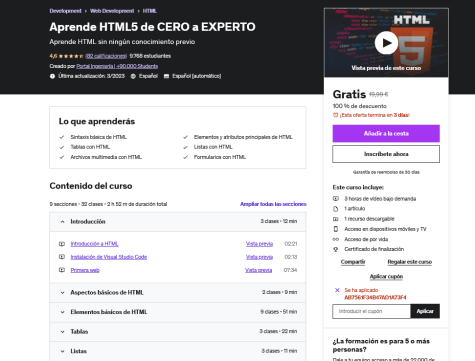Click the Compartir link
The height and width of the screenshot is (361, 475).
353,262
